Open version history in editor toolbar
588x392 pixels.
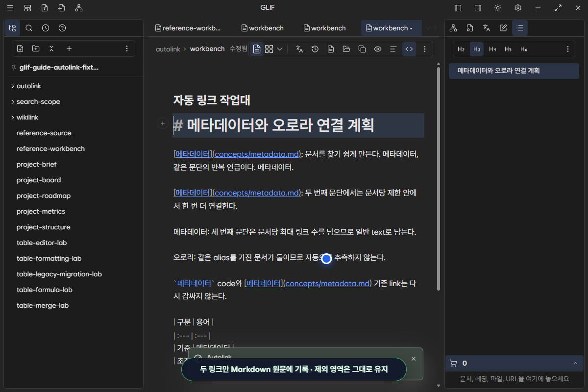315,49
